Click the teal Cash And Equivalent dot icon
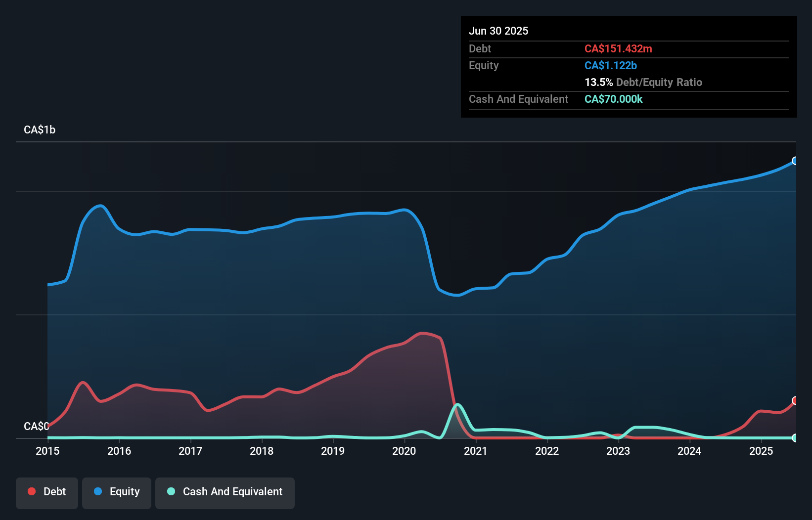812x520 pixels. click(x=170, y=491)
